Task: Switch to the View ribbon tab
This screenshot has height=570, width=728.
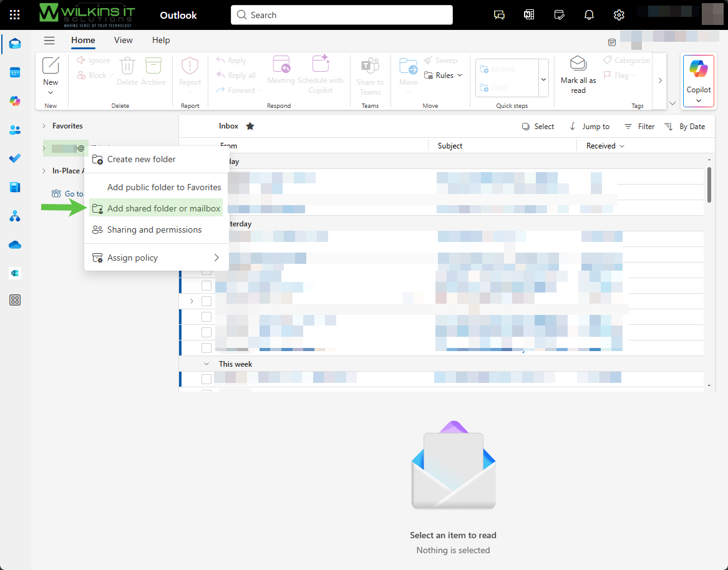Action: coord(124,41)
